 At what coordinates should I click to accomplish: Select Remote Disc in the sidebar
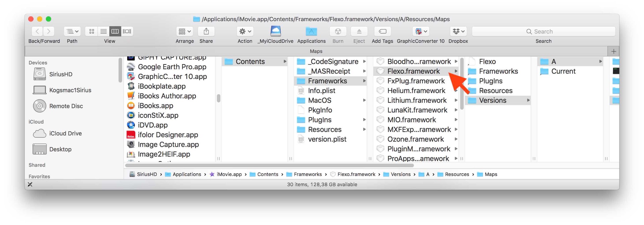click(x=66, y=106)
